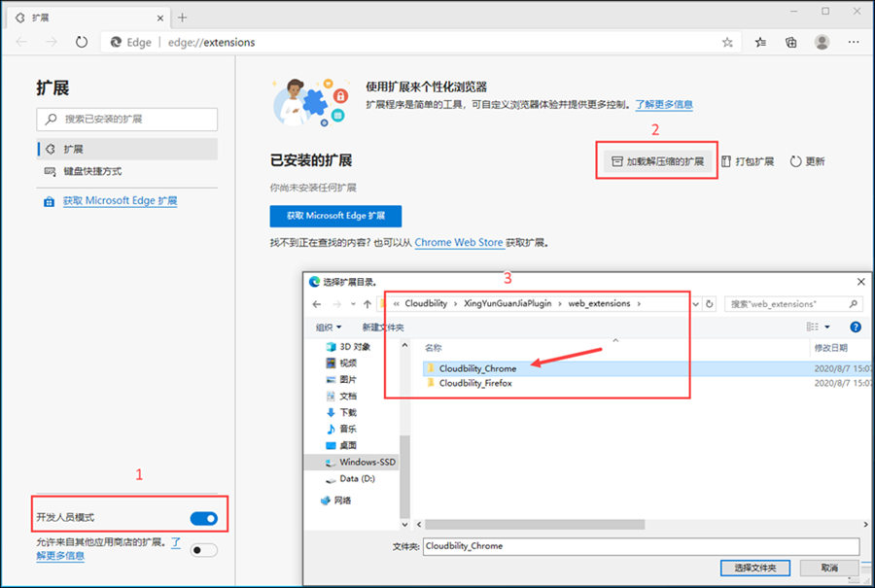Click the 文件夹 name input field

coord(642,546)
